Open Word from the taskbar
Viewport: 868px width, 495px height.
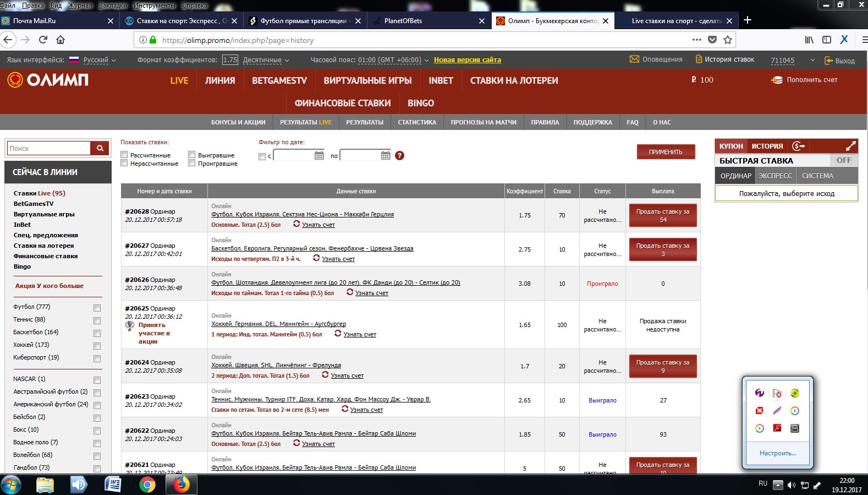point(113,485)
